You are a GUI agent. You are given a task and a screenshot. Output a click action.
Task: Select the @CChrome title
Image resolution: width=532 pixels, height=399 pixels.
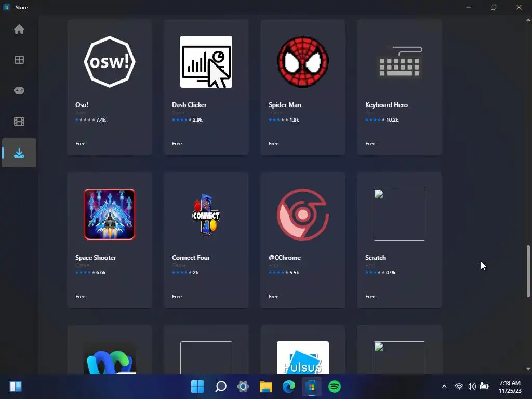285,258
